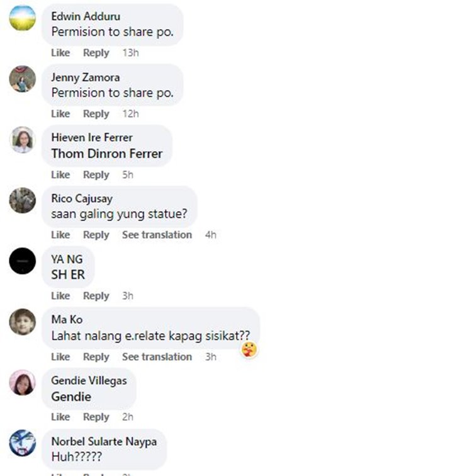
Task: Like Edwin Adduru's comment
Action: click(60, 53)
